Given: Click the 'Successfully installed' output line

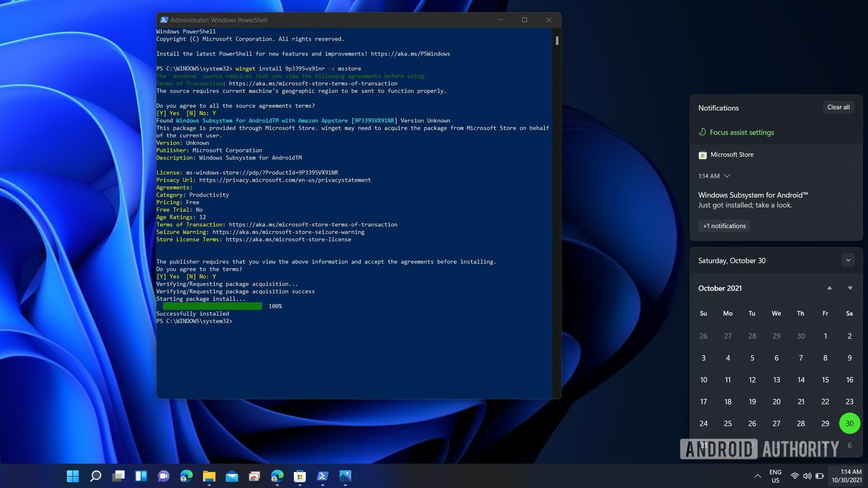Looking at the screenshot, I should coord(193,314).
